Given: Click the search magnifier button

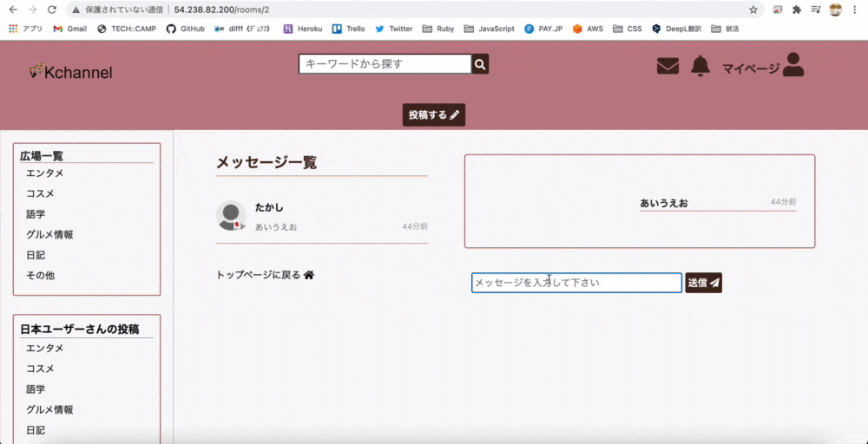Looking at the screenshot, I should click(480, 64).
